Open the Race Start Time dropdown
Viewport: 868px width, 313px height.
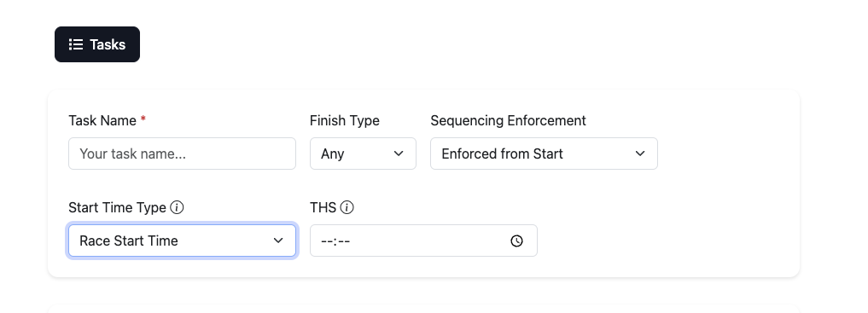(182, 241)
